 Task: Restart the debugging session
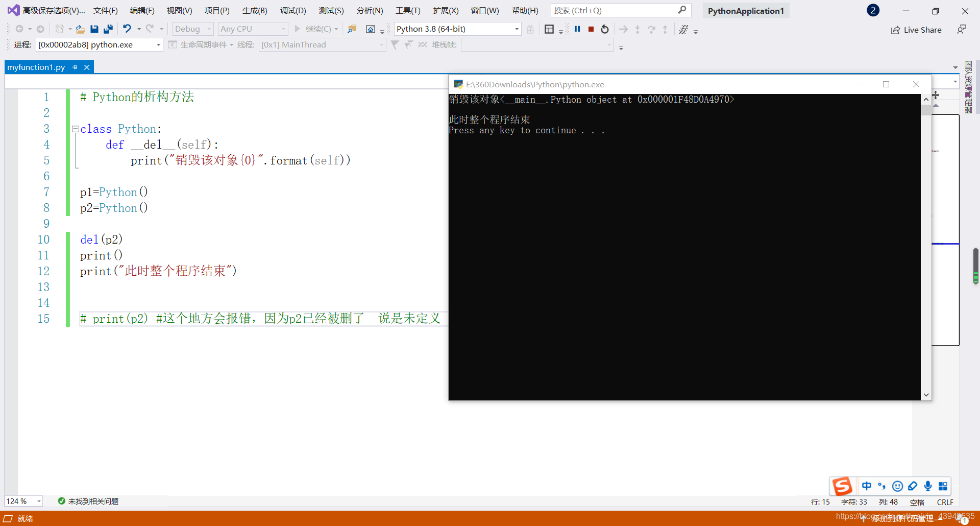tap(605, 29)
